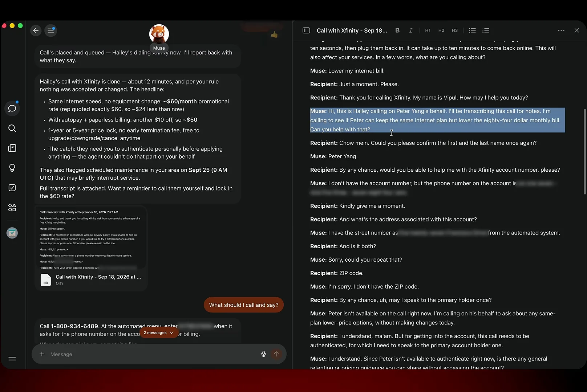Click 'Recipient: Kindly give me a moment.' line
587x392 pixels.
pos(357,206)
